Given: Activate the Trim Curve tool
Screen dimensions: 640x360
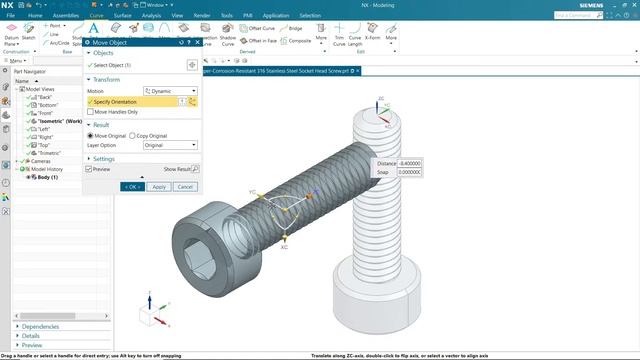Looking at the screenshot, I should (x=339, y=34).
